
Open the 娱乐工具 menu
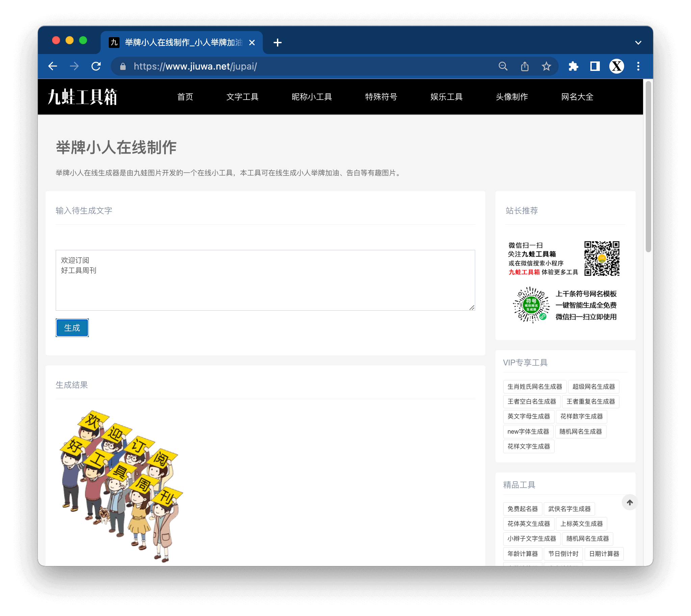[446, 97]
